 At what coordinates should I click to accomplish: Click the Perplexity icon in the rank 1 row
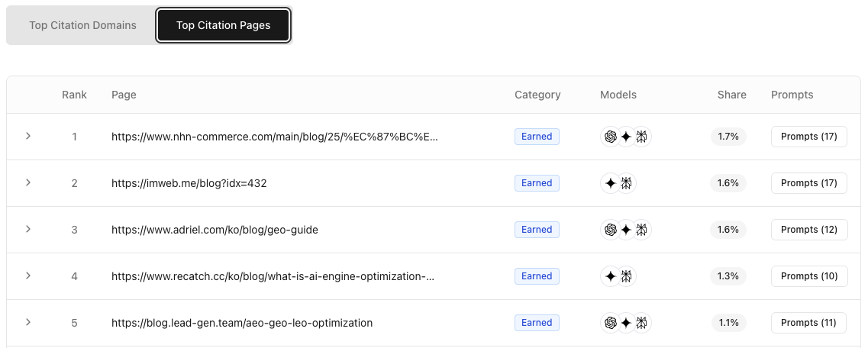tap(641, 137)
